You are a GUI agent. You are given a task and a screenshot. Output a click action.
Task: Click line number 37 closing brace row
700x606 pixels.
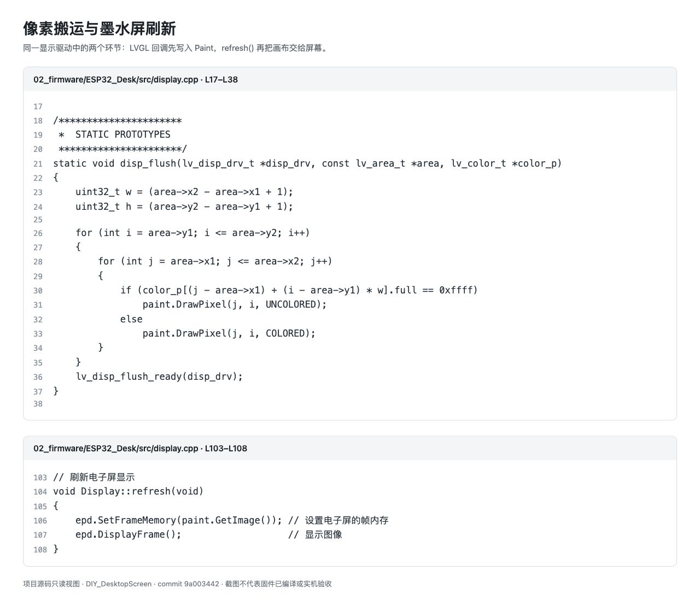38,392
